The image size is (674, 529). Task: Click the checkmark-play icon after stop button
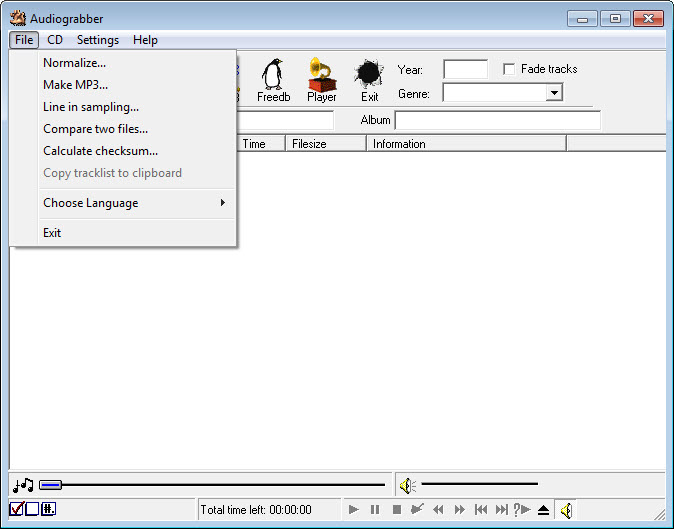[417, 509]
